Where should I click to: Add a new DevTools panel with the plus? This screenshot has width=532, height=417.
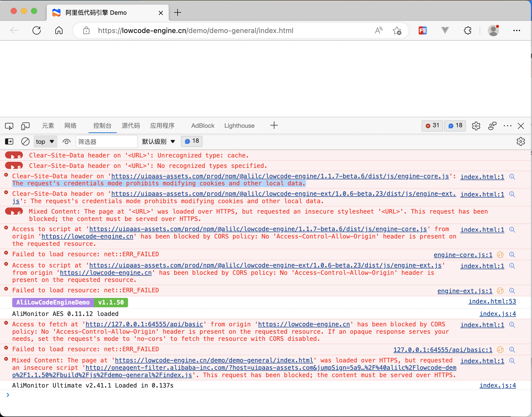click(x=274, y=125)
